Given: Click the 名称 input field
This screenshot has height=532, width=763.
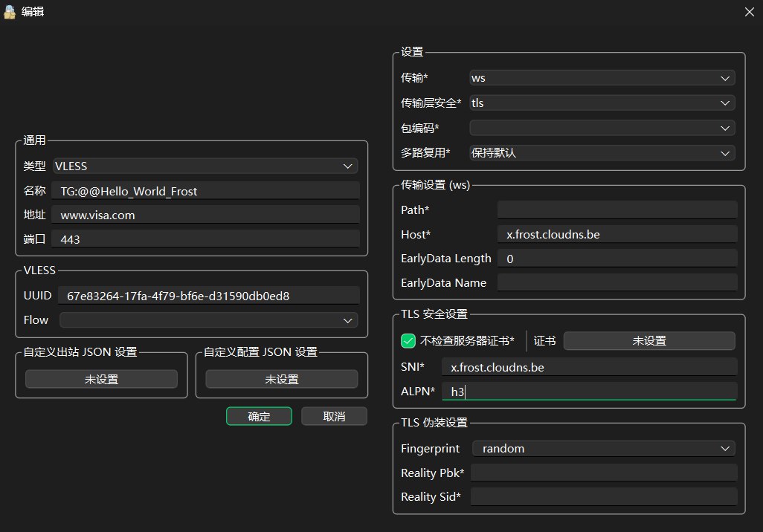Looking at the screenshot, I should click(x=206, y=191).
